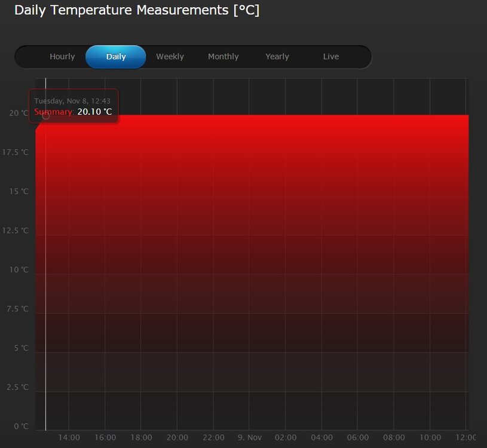
Task: Click the hovered data point marker circle
Action: (x=45, y=115)
